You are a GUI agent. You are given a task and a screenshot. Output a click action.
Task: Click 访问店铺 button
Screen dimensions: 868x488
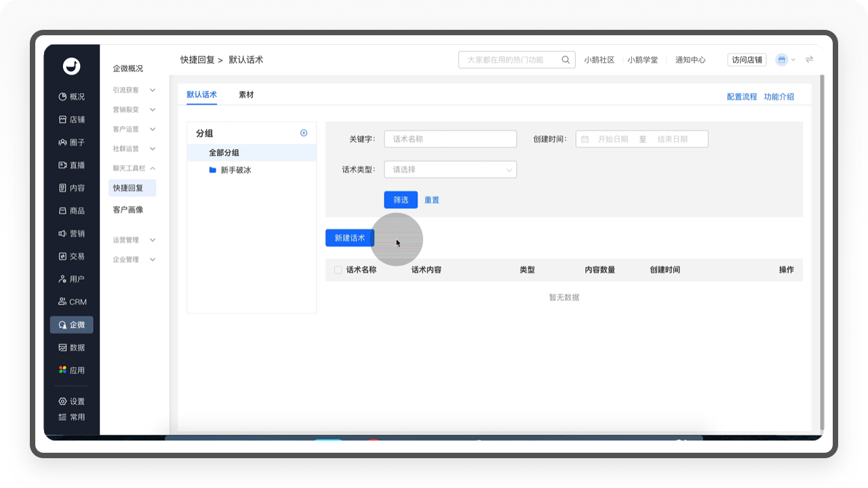click(747, 60)
